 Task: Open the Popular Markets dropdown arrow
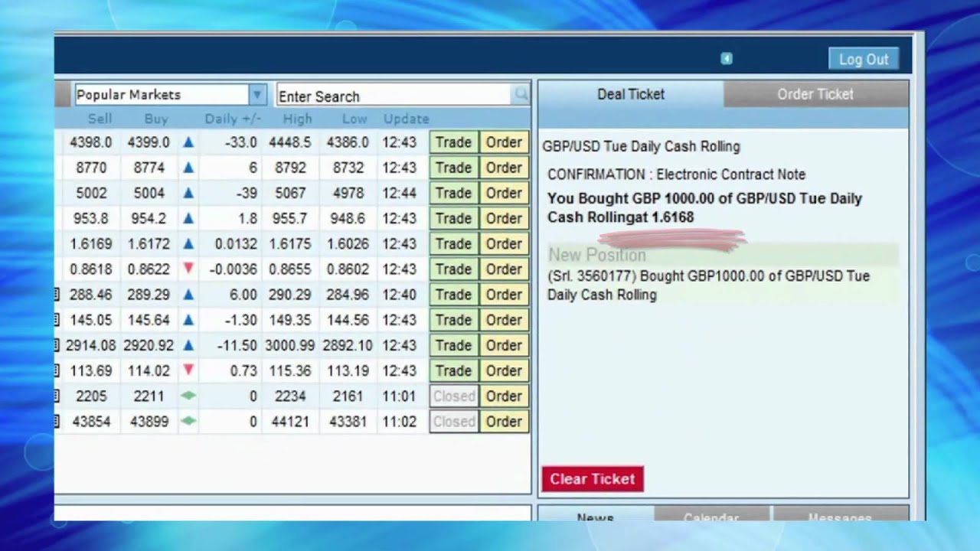[257, 95]
